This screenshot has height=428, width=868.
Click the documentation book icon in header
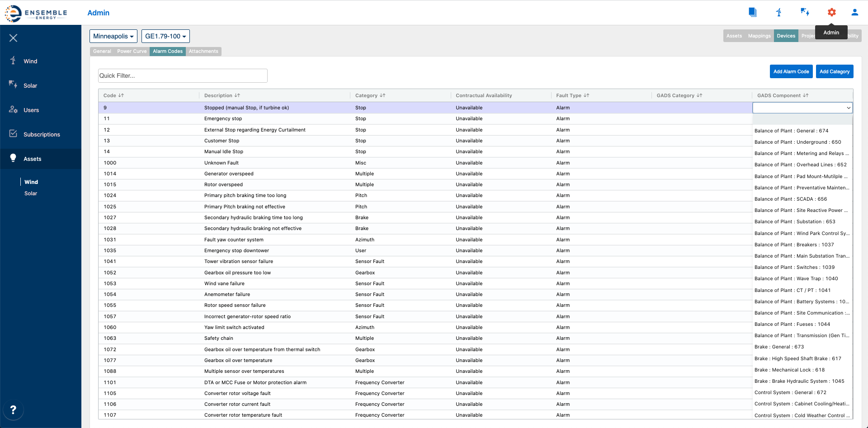(x=752, y=12)
